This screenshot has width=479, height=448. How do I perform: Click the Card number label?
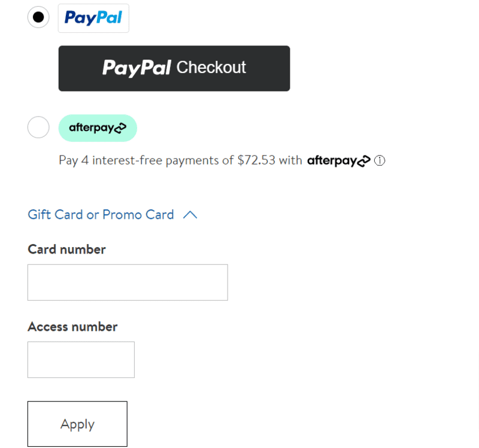(66, 249)
